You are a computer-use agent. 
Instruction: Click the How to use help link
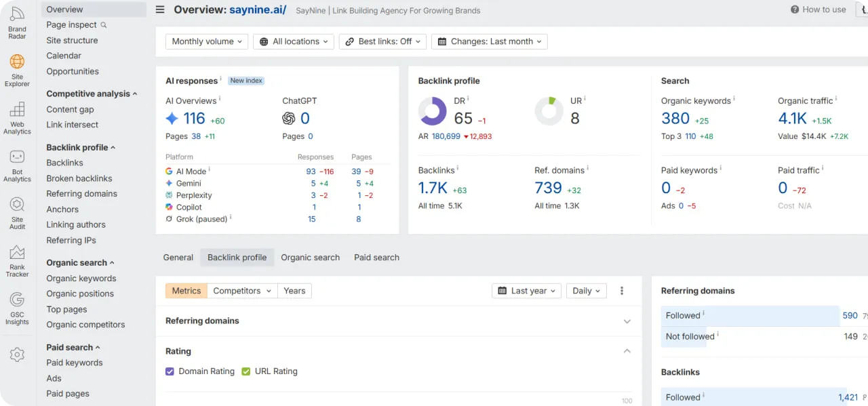click(818, 9)
